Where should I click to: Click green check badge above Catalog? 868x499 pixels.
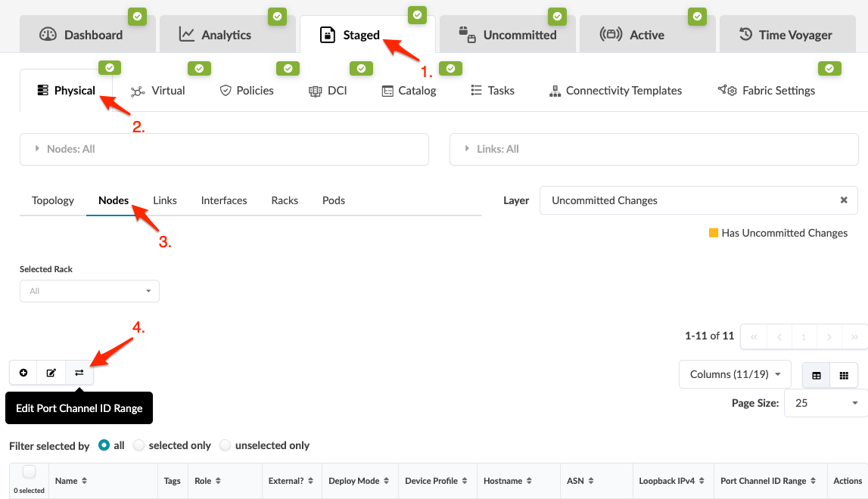[450, 69]
